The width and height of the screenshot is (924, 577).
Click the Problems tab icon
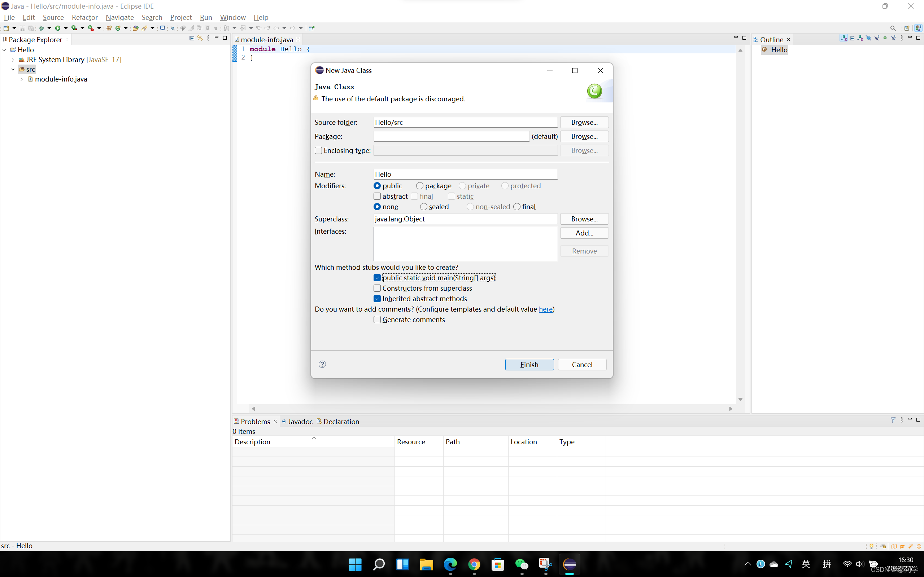click(237, 421)
